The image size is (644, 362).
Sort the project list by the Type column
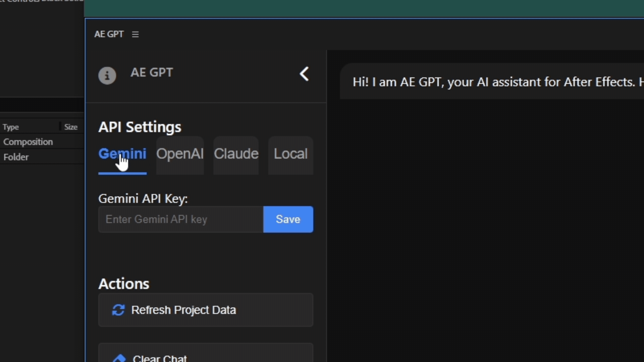tap(11, 127)
